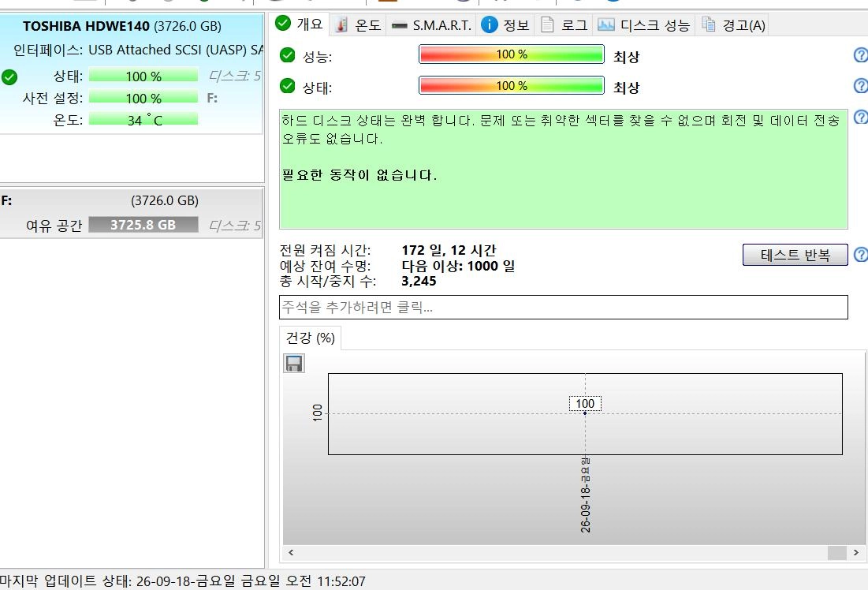This screenshot has height=590, width=868.
Task: Open the 온도 temperature tab
Action: (x=359, y=25)
